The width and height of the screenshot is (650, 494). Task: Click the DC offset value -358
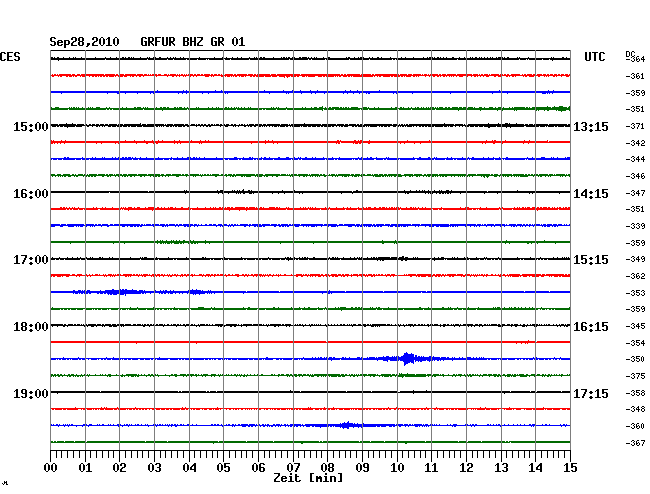635,393
